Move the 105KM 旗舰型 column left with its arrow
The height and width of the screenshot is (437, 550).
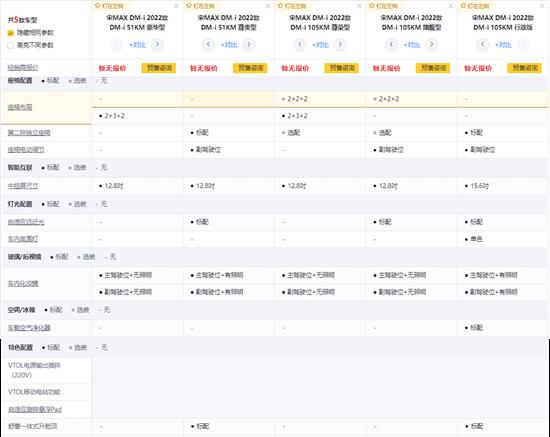pyautogui.click(x=391, y=45)
